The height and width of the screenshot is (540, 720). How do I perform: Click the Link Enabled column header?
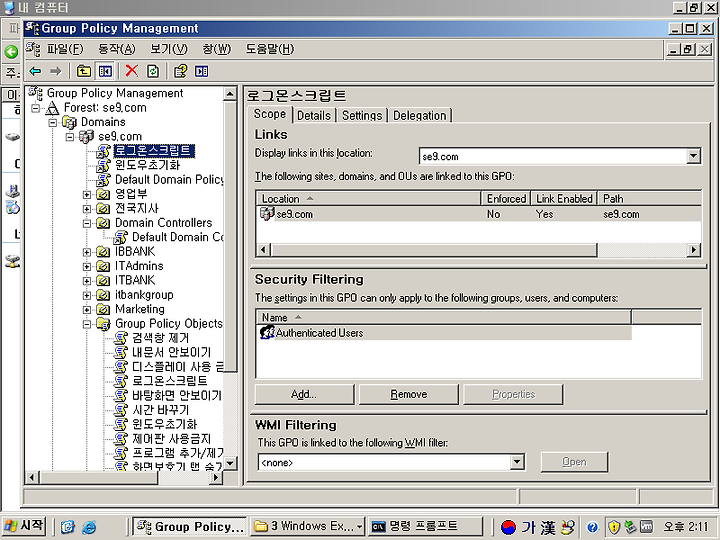564,199
